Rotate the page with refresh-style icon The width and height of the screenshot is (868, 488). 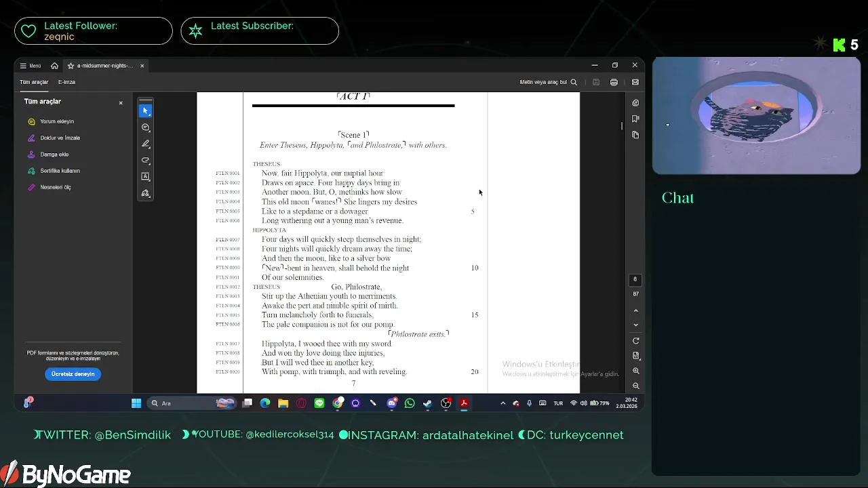point(635,341)
